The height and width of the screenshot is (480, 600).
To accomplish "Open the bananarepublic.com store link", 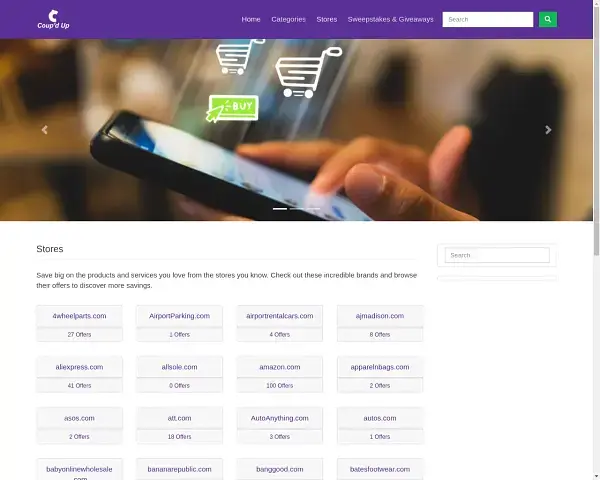I will [x=179, y=469].
